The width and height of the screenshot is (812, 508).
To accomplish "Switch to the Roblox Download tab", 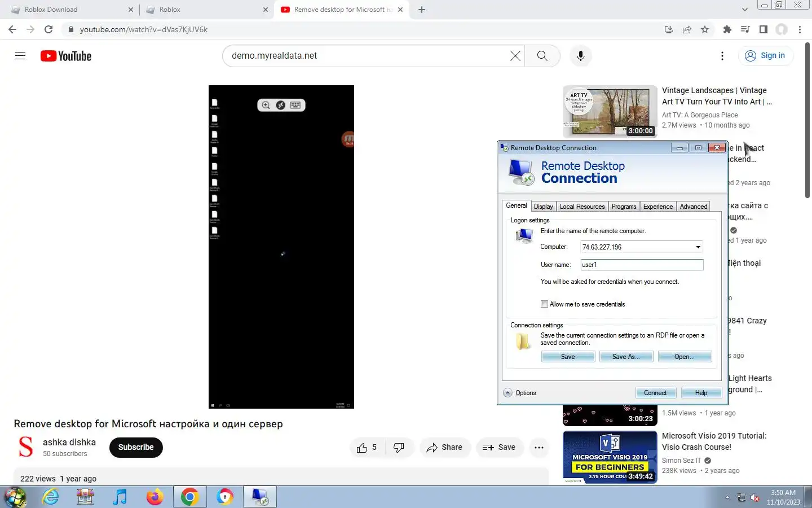I will (x=72, y=9).
